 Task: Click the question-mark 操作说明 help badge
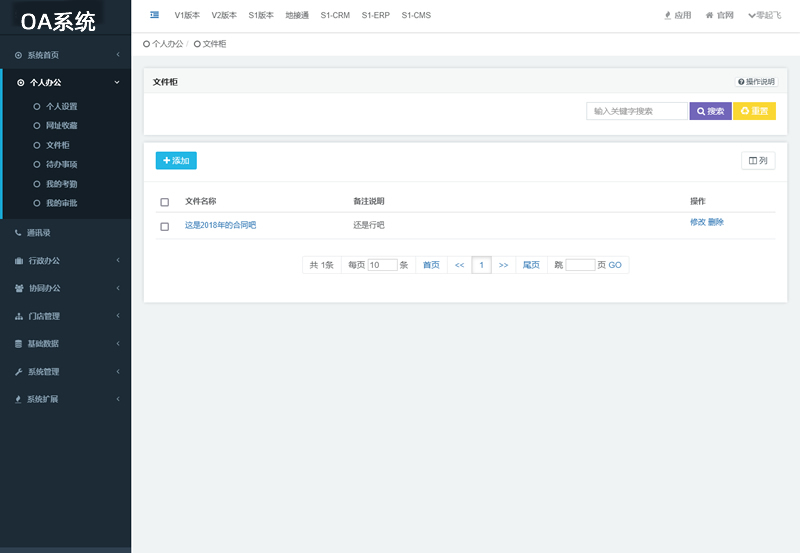756,82
